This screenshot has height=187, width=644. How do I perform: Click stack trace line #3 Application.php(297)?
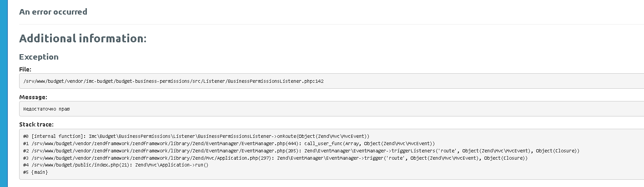(x=275, y=158)
